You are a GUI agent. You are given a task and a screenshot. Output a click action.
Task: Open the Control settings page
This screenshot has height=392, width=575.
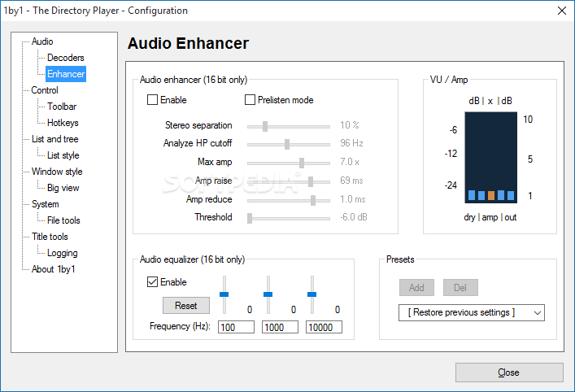coord(45,90)
